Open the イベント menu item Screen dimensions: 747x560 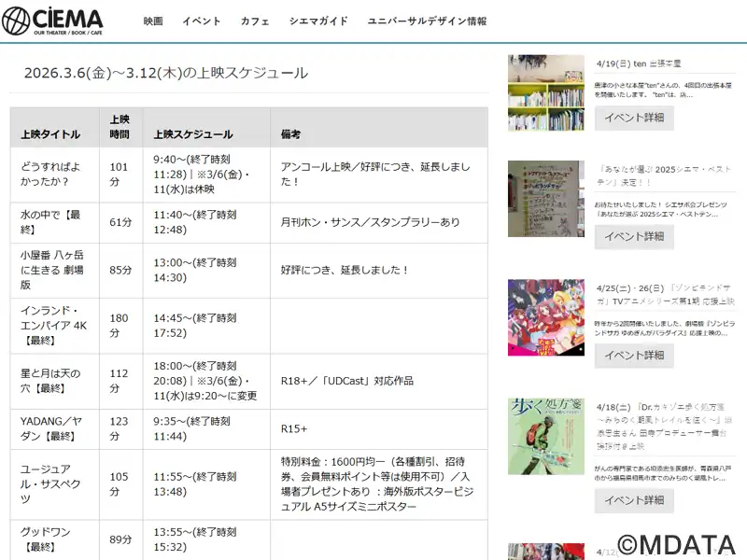click(202, 21)
